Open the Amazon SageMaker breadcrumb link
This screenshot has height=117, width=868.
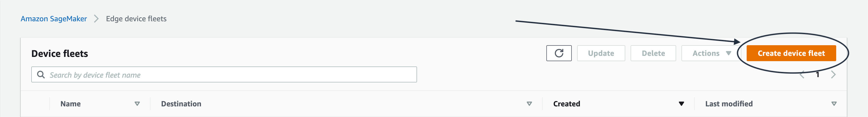coord(54,19)
